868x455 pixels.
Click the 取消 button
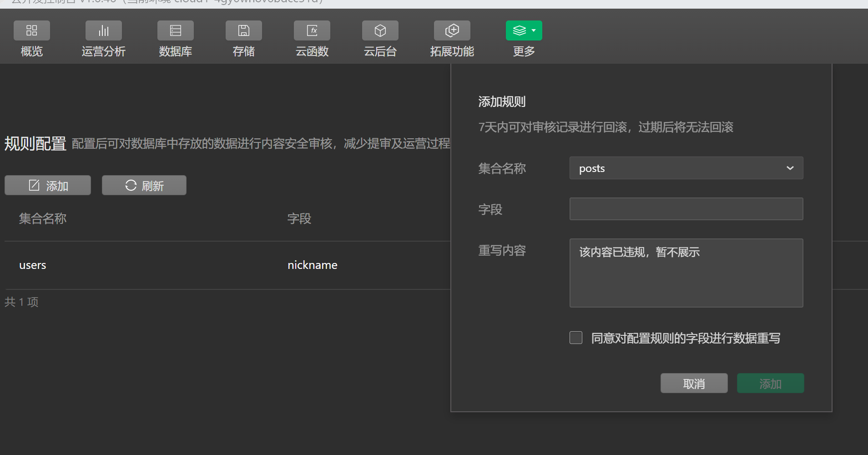[694, 384]
